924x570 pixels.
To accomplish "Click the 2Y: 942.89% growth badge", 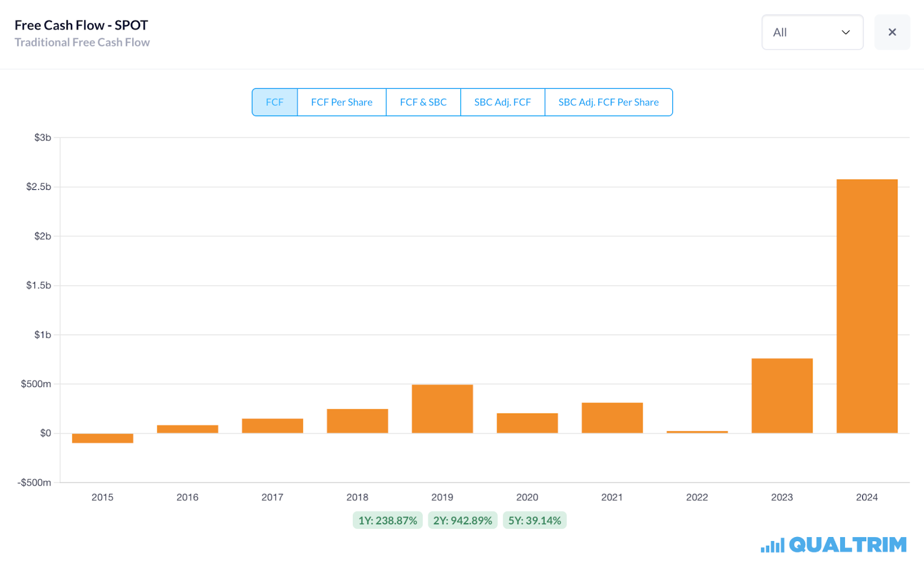I will point(463,520).
